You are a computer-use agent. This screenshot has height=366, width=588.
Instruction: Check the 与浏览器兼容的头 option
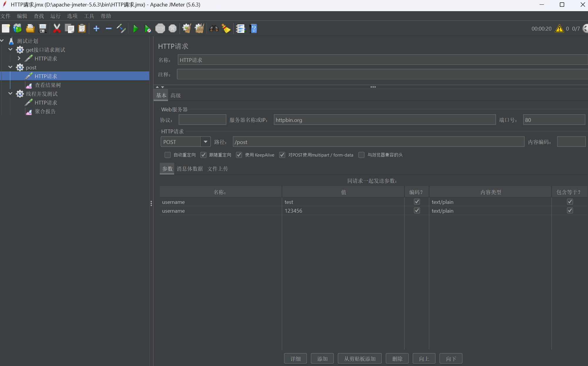point(362,155)
